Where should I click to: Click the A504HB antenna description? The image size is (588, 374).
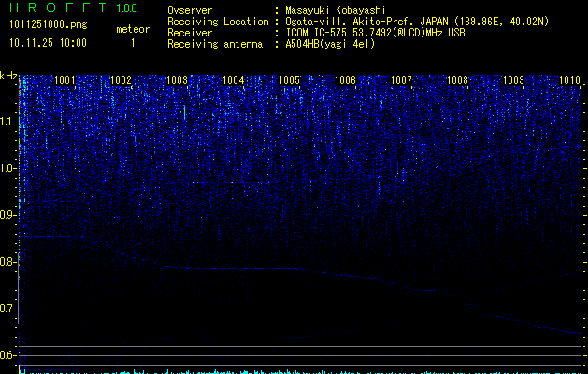tap(330, 44)
